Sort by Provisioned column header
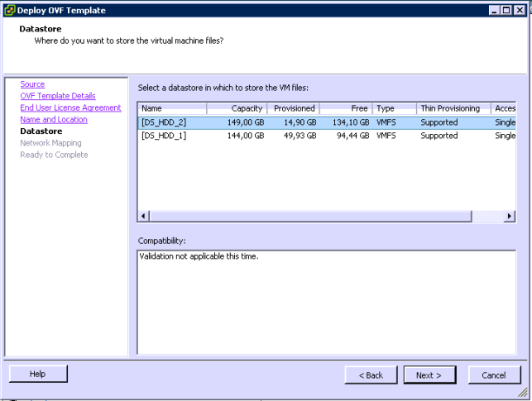Screen dimensions: 532x401 click(294, 108)
